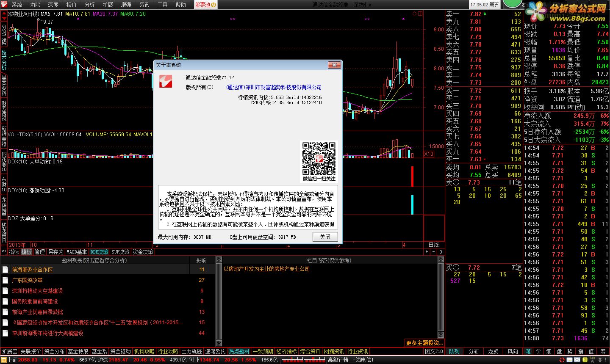Select the 热点题材 bottom tab
This screenshot has width=610, height=364.
click(239, 351)
